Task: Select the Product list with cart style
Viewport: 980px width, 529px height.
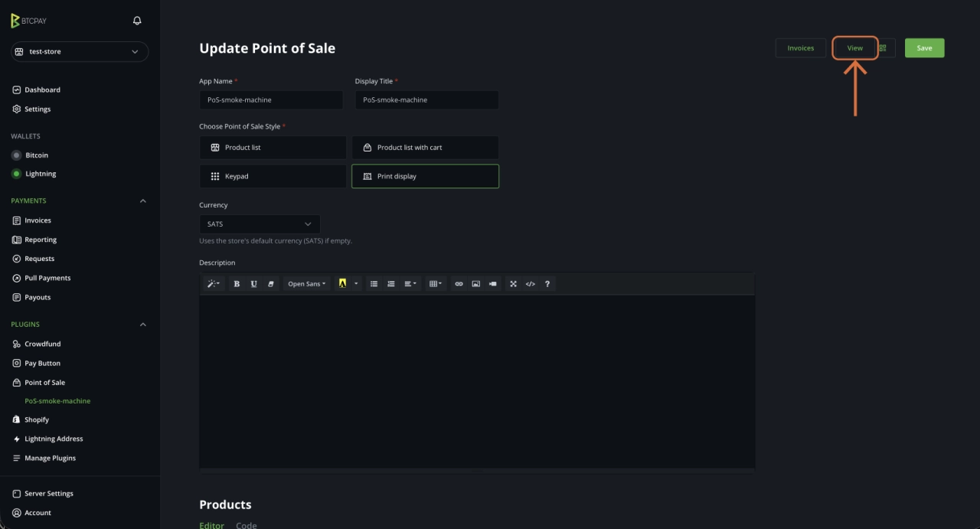Action: click(x=425, y=148)
